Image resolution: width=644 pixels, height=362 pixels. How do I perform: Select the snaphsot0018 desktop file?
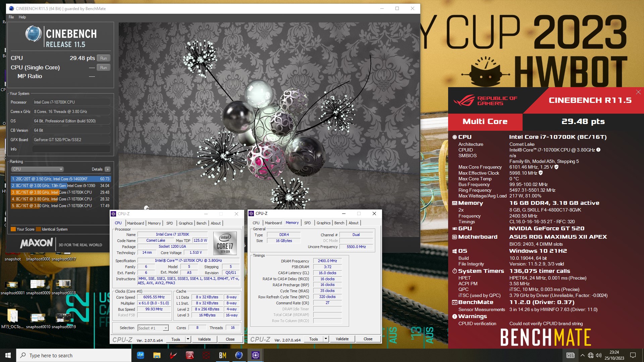point(64,287)
